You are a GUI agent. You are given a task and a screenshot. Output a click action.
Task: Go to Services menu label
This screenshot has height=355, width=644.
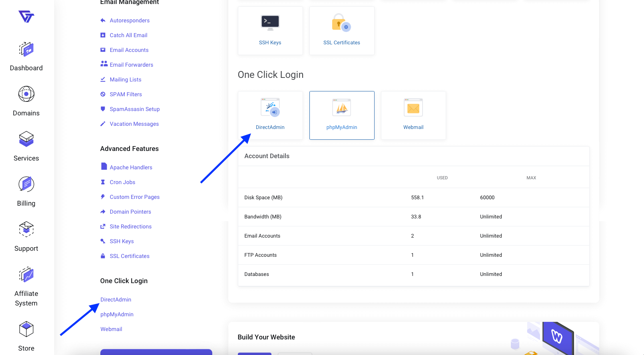26,158
